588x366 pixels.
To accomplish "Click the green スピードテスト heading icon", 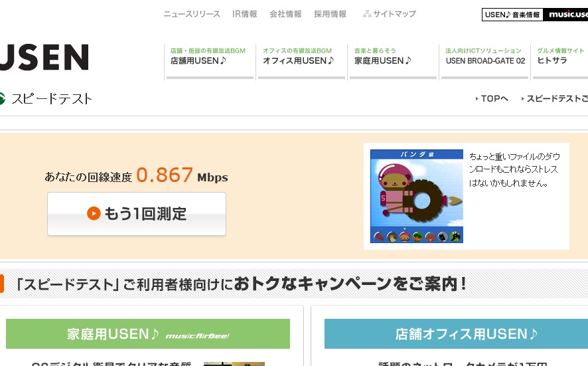I will [x=2, y=99].
